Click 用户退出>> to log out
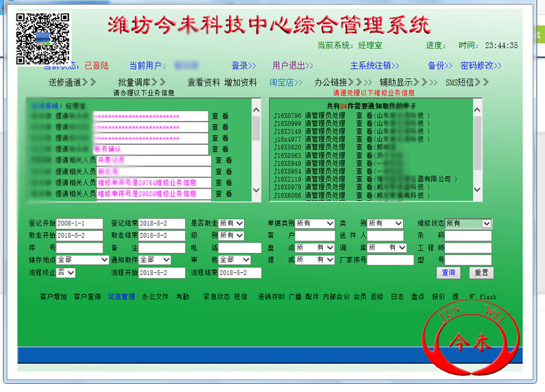Viewport: 545px width, 392px height. pyautogui.click(x=293, y=66)
